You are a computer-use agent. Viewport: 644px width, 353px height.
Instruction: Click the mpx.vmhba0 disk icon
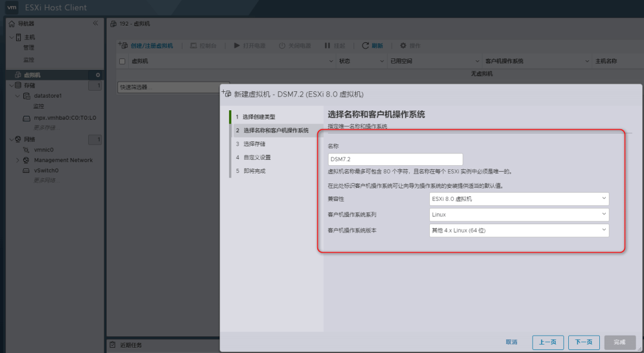point(26,118)
